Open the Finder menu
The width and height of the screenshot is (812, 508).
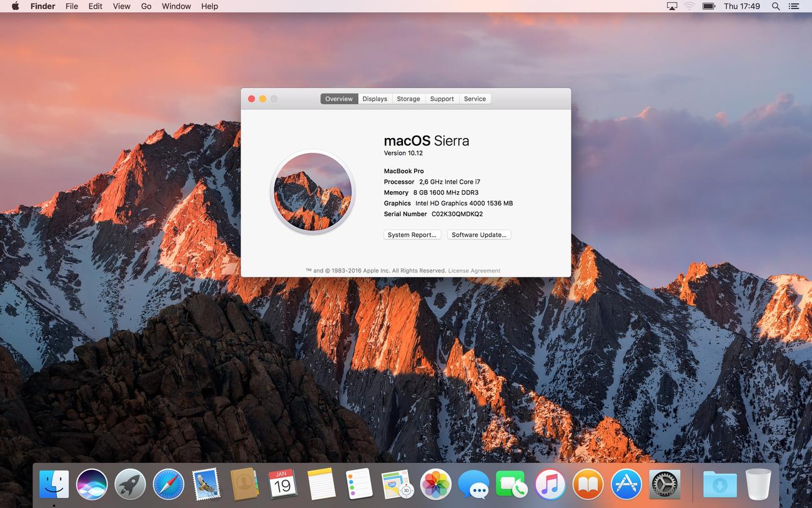tap(43, 6)
